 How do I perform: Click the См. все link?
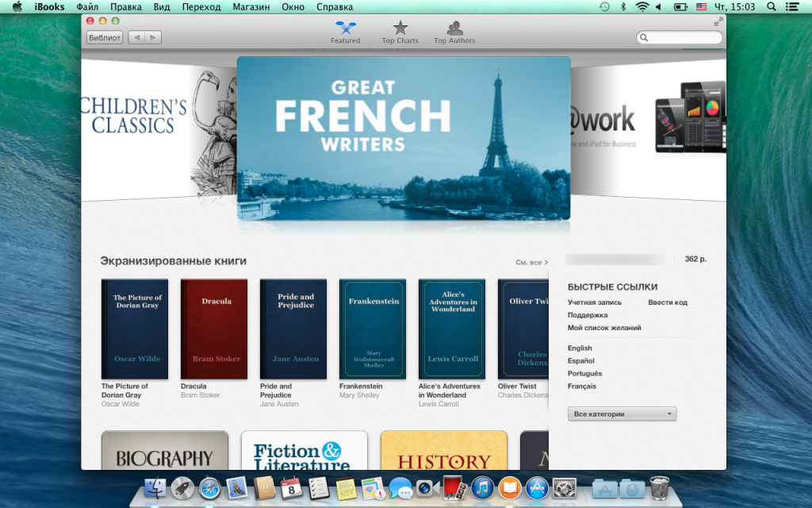(531, 262)
